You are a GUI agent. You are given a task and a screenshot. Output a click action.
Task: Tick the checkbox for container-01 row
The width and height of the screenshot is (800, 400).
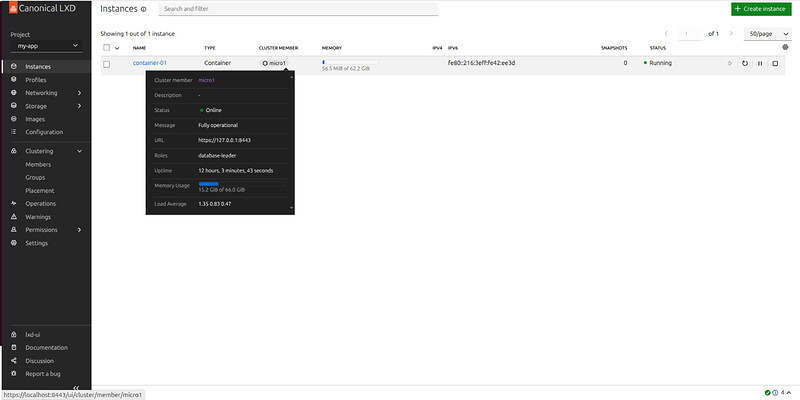[107, 63]
